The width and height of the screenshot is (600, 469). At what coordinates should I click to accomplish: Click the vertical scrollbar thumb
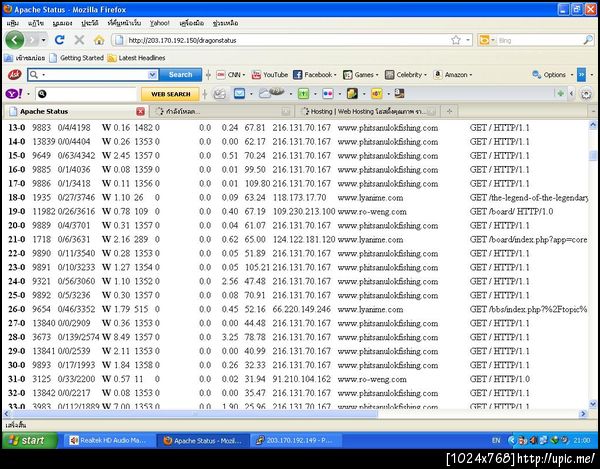coord(593,155)
